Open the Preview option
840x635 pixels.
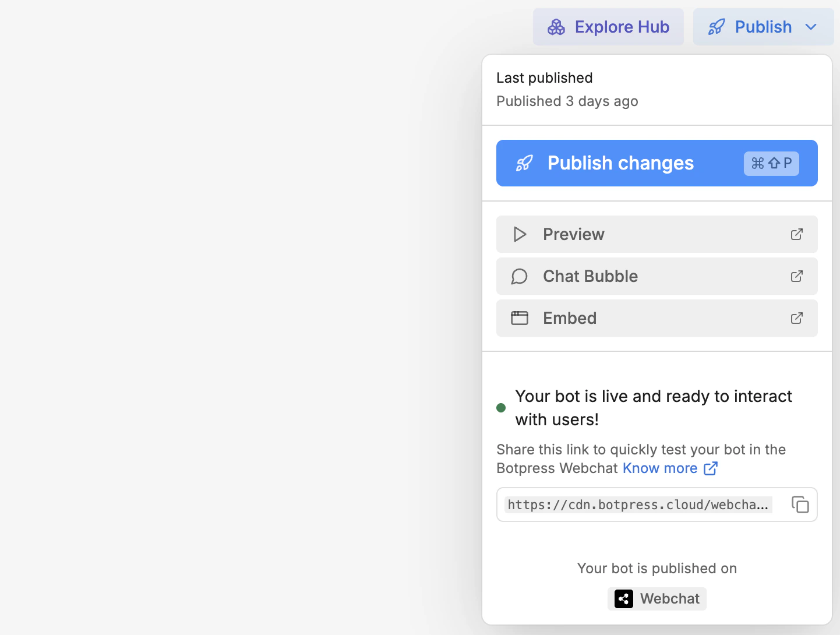(657, 234)
